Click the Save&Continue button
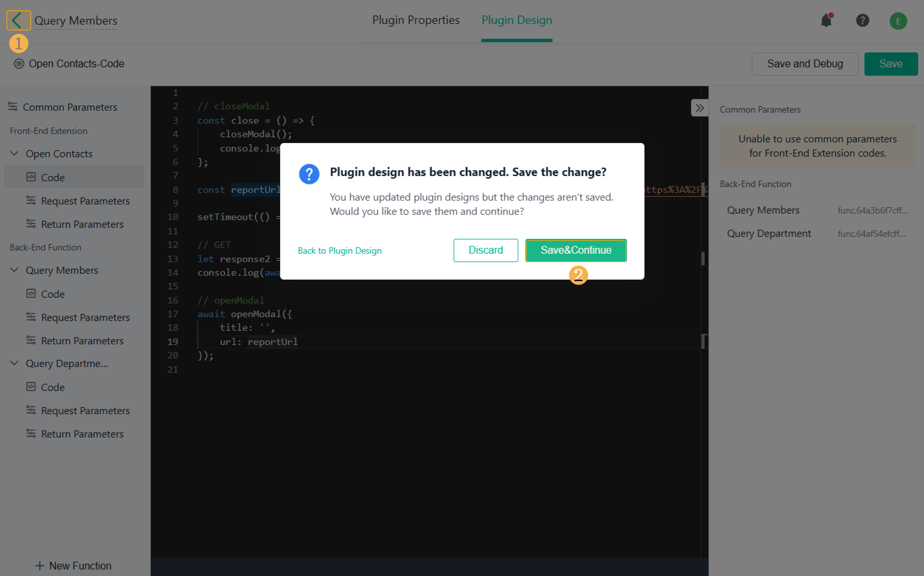Screen dimensions: 924x576 576,250
